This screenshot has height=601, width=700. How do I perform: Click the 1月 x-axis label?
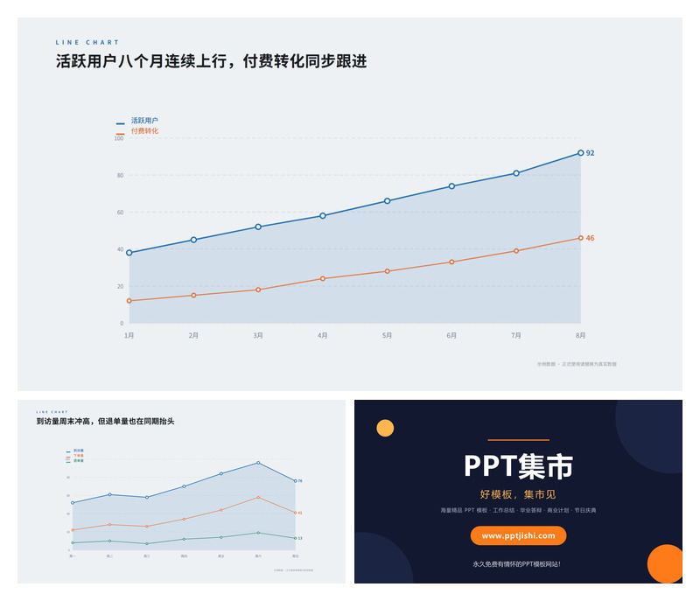[129, 335]
